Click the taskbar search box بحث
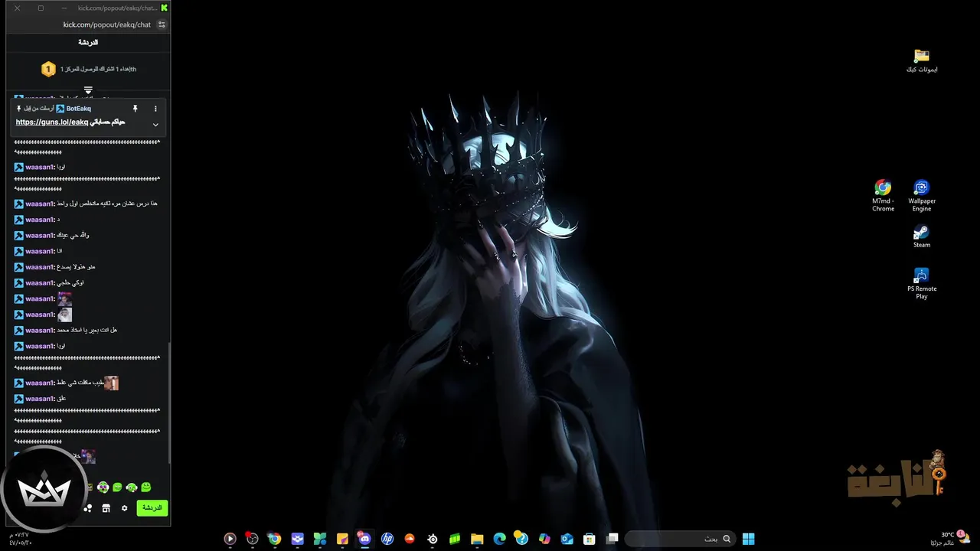This screenshot has height=551, width=980. (681, 539)
